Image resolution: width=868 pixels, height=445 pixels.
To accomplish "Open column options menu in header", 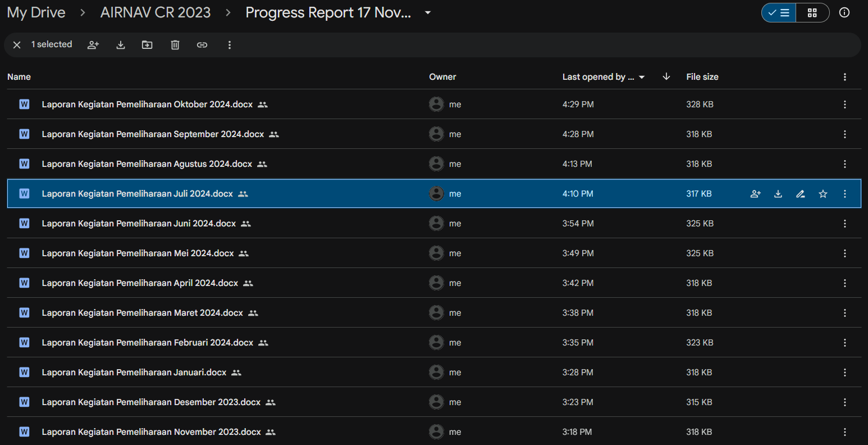I will pyautogui.click(x=845, y=77).
